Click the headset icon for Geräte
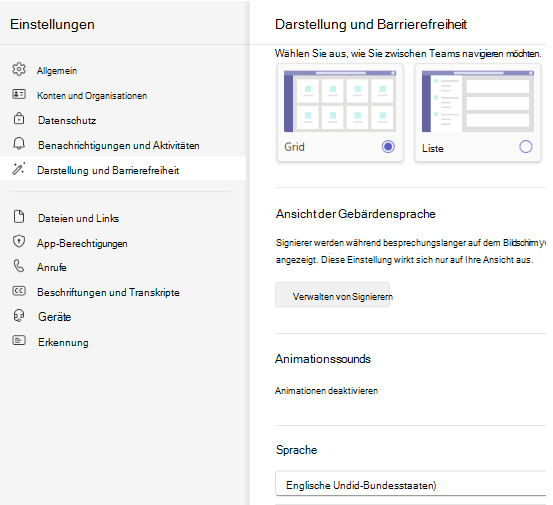This screenshot has height=505, width=553. [x=19, y=316]
